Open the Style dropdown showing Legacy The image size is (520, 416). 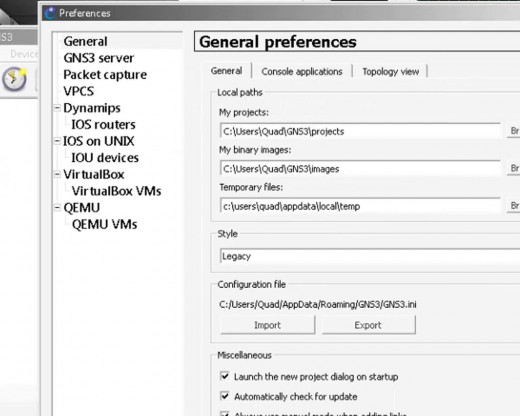[370, 256]
